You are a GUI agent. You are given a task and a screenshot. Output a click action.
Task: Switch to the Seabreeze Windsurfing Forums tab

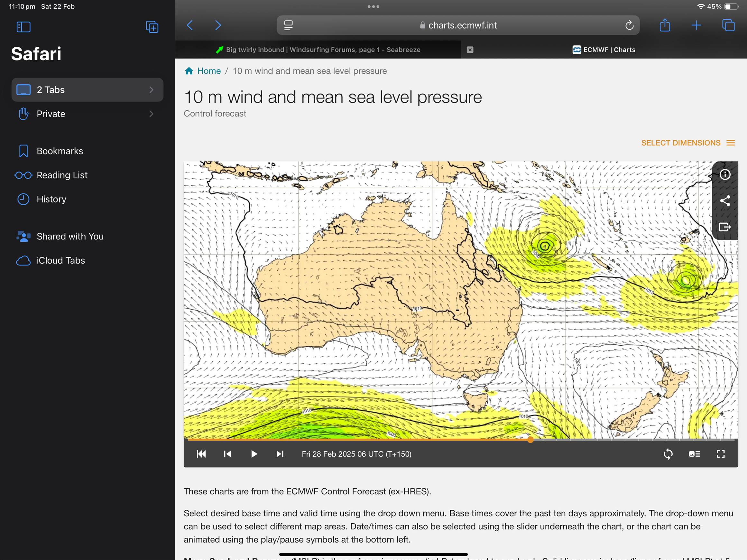[x=322, y=50]
